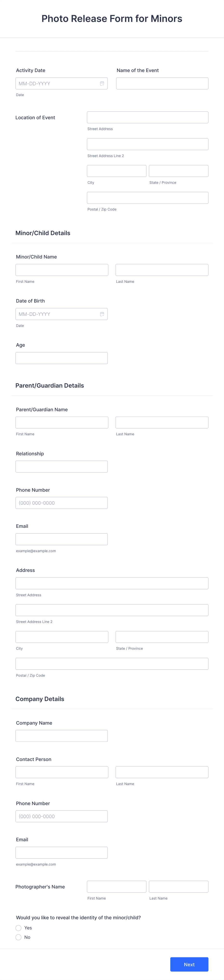The height and width of the screenshot is (980, 224).
Task: Select Yes to reveal the minor's identity
Action: pyautogui.click(x=18, y=928)
